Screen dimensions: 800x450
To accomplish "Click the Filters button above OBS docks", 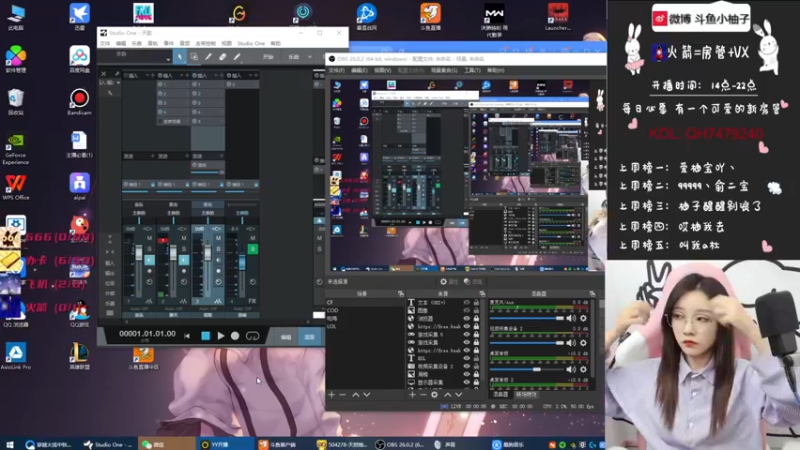I will click(472, 282).
